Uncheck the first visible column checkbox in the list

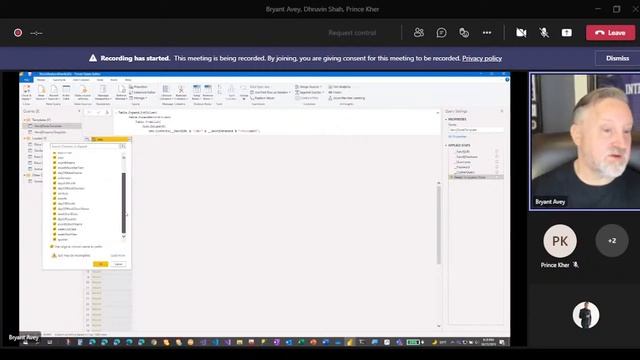54,153
